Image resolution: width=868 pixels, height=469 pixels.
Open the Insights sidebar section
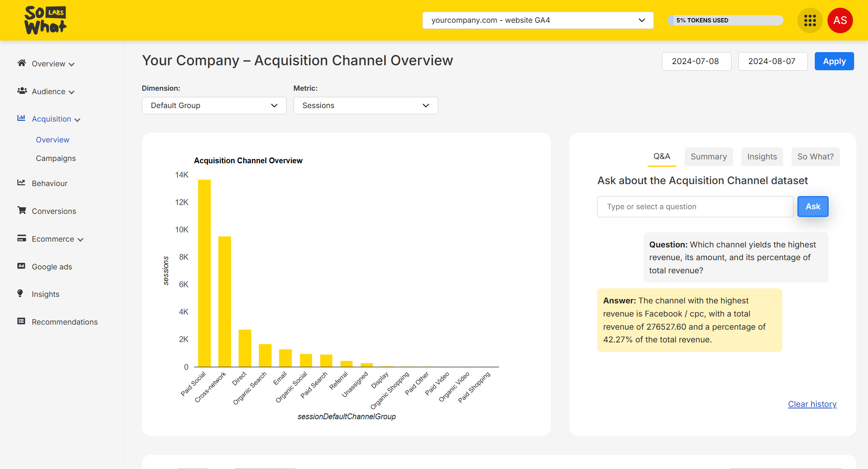46,294
